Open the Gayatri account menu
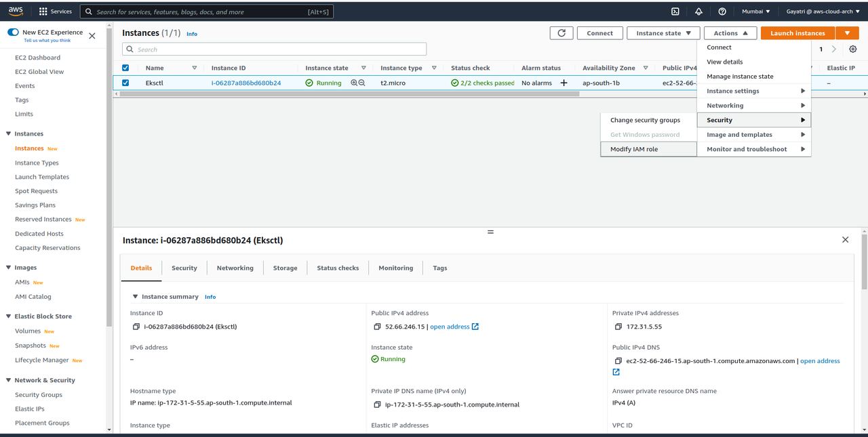The image size is (868, 437). point(822,12)
